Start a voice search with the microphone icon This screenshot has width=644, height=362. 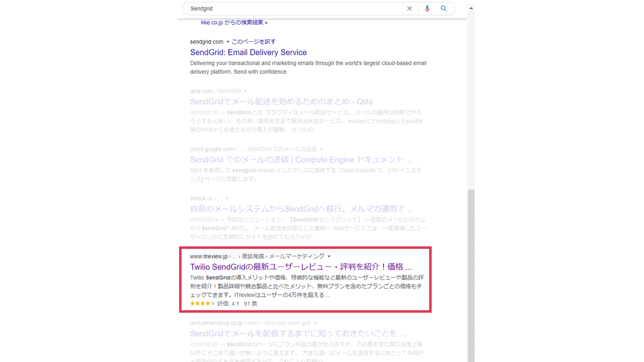427,9
